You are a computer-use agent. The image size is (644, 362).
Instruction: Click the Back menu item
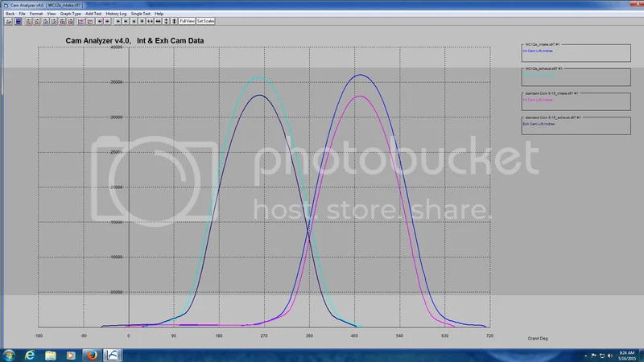click(10, 14)
